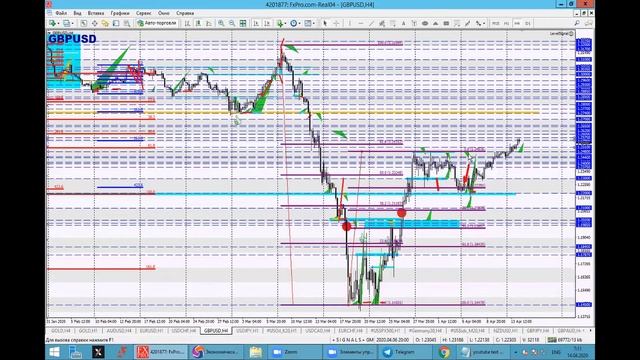Switch to the AUDUSD,H4 chart tab

pos(119,331)
